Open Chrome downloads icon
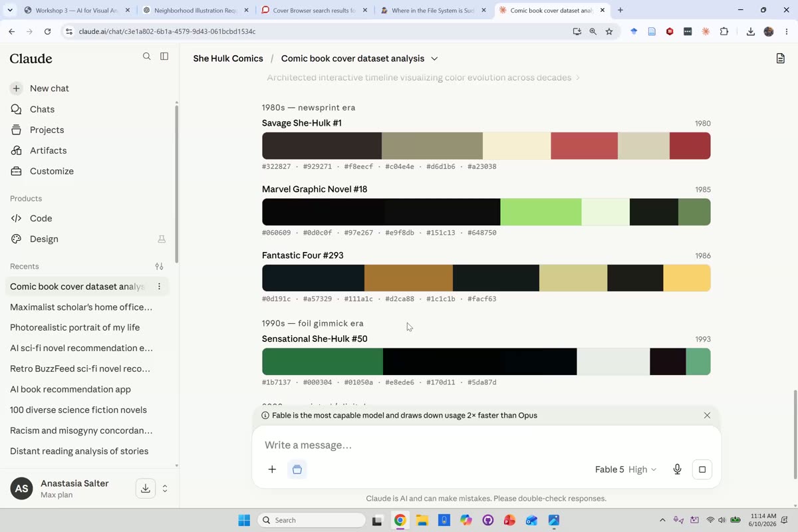The width and height of the screenshot is (798, 532). click(x=751, y=31)
